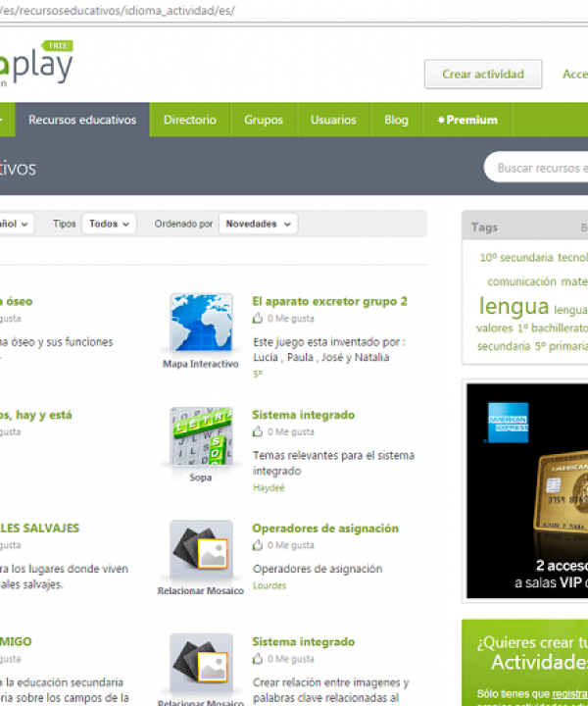Open the American Express ad banner
Screen dimensions: 588x706
[527, 491]
